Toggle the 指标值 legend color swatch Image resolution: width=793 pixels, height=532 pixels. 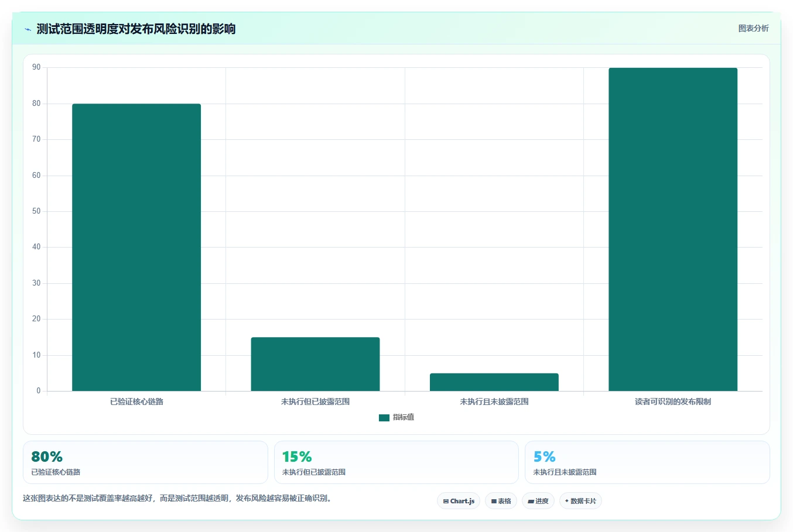pos(384,418)
